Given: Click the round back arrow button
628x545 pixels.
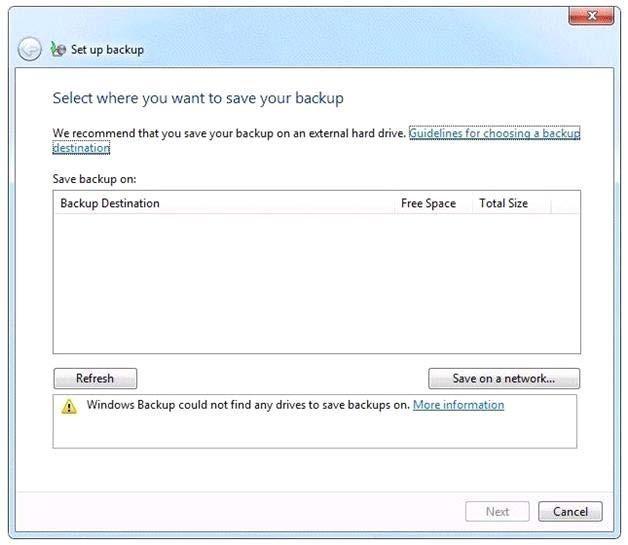Looking at the screenshot, I should pyautogui.click(x=29, y=49).
